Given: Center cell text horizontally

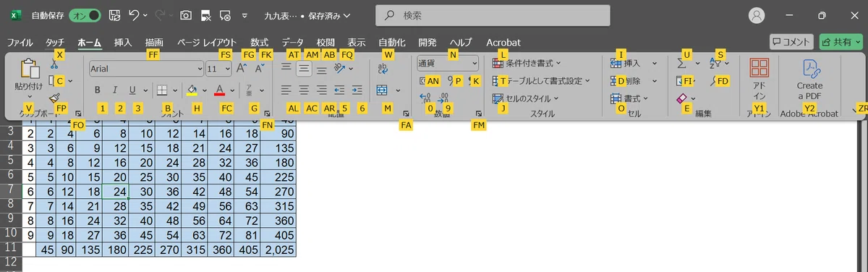Looking at the screenshot, I should 304,90.
